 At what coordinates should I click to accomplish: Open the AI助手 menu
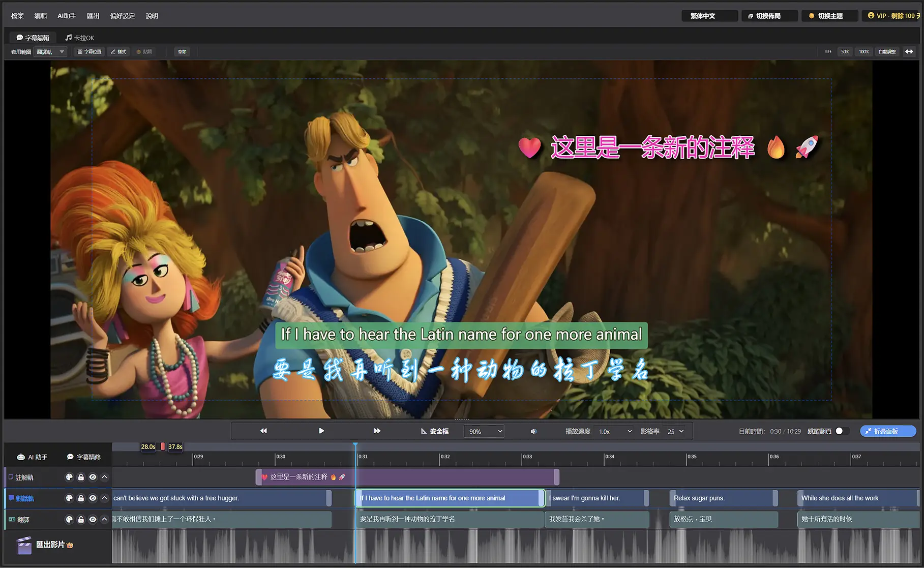(x=67, y=16)
